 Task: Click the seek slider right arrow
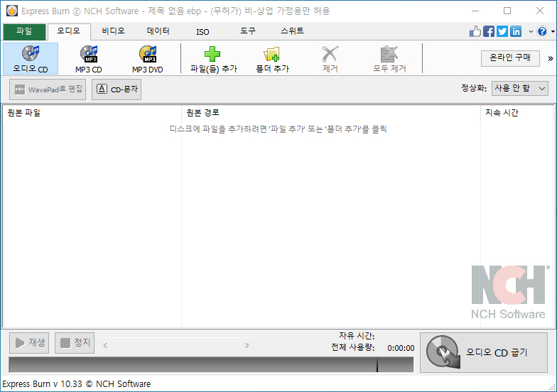247,345
